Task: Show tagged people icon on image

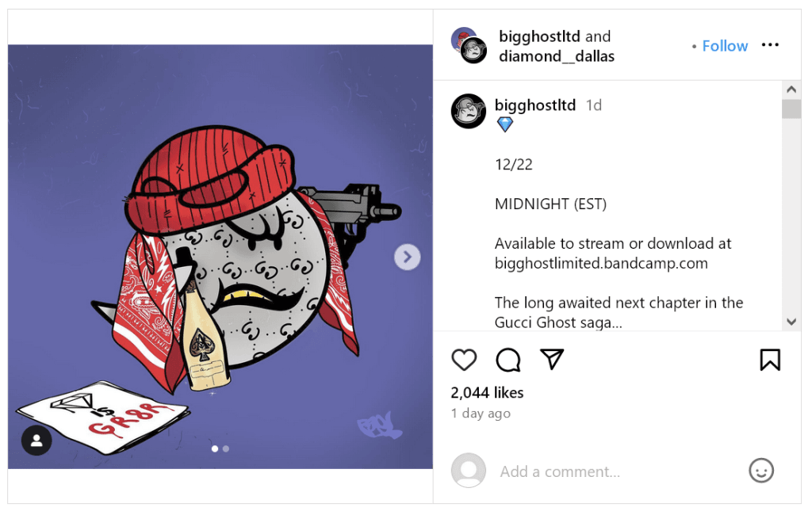Action: point(36,441)
